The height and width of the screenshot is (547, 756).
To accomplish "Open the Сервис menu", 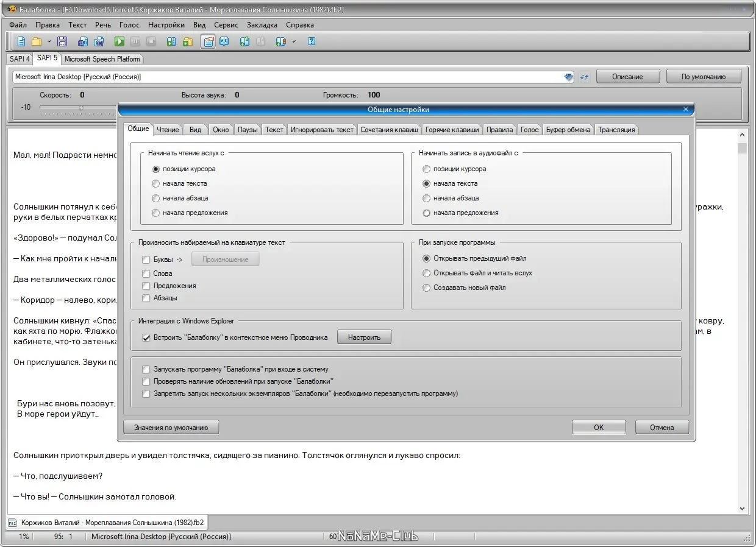I will tap(226, 25).
